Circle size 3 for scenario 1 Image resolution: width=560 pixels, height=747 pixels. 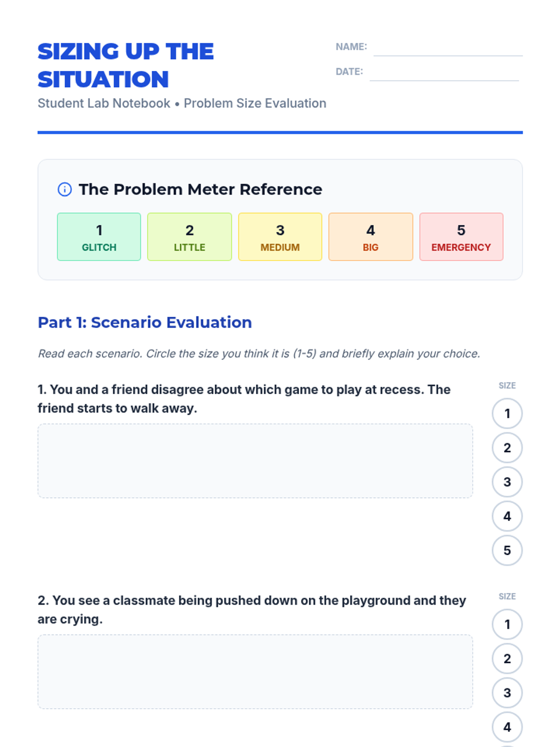tap(507, 482)
